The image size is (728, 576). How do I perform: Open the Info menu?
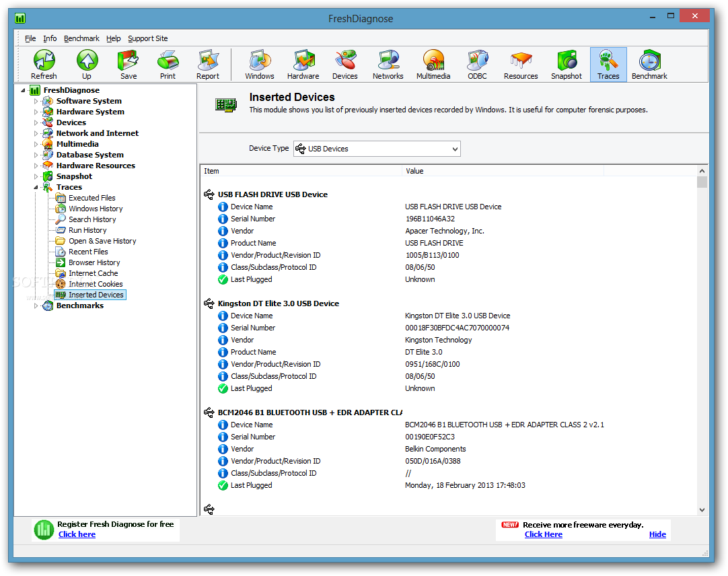[50, 38]
